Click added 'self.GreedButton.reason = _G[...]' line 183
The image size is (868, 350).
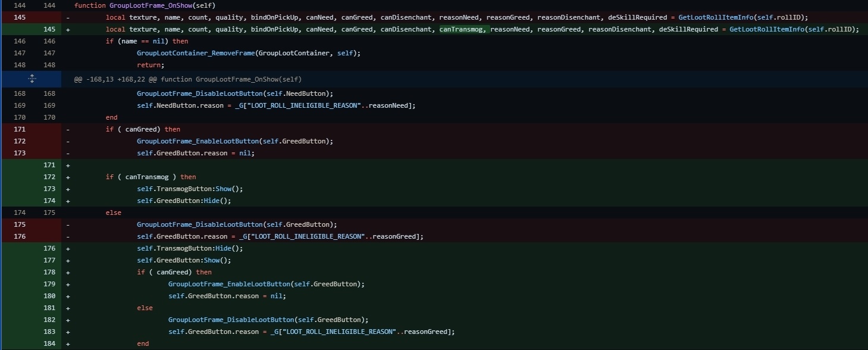tap(312, 332)
